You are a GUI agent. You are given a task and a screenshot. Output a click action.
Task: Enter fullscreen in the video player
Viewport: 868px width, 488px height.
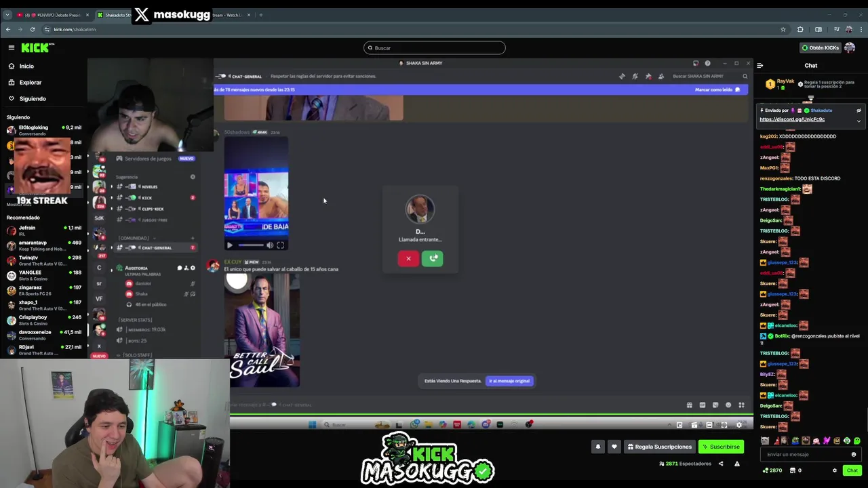point(724,425)
